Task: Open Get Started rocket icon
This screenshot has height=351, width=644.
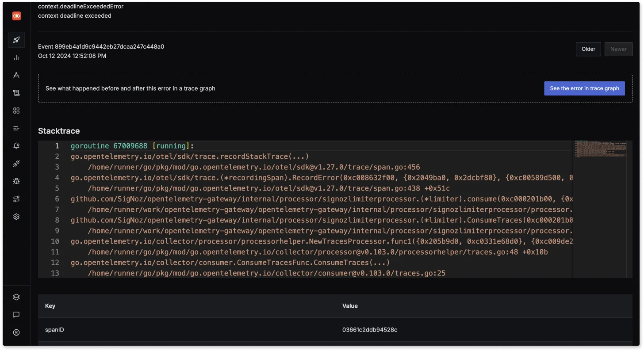Action: [16, 40]
